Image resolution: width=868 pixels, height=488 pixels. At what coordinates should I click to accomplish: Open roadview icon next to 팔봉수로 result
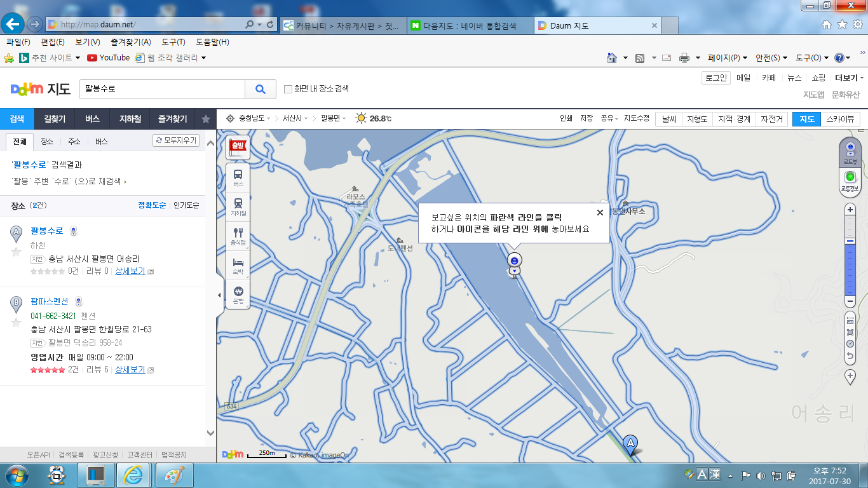point(74,231)
